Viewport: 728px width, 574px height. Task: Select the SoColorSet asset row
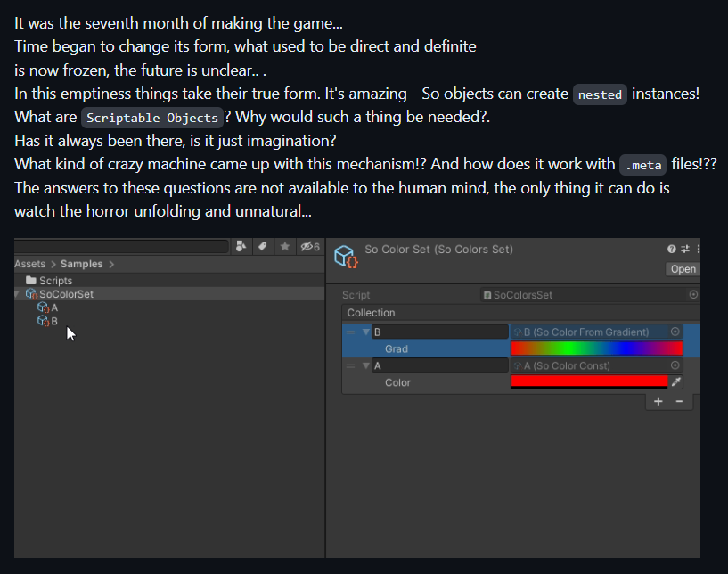tap(169, 294)
